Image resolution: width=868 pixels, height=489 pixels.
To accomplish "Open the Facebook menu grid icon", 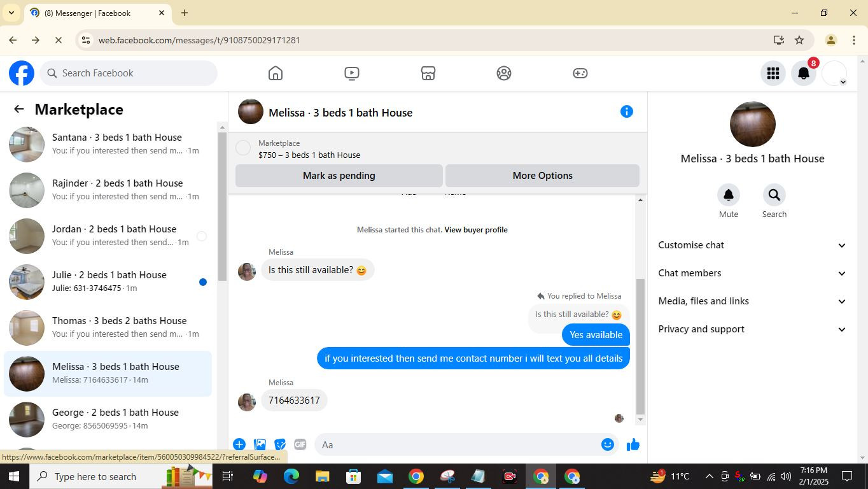I will coord(773,73).
